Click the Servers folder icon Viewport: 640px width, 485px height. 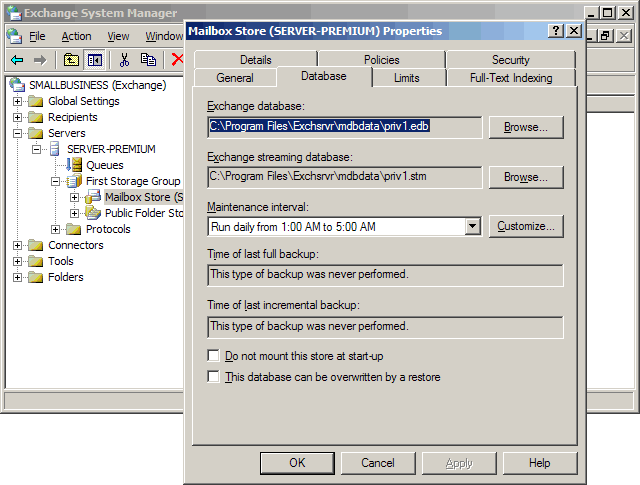(36, 133)
